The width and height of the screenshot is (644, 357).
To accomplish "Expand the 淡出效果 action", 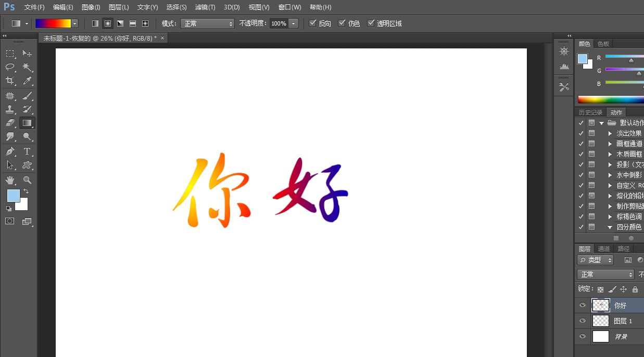I will [609, 133].
